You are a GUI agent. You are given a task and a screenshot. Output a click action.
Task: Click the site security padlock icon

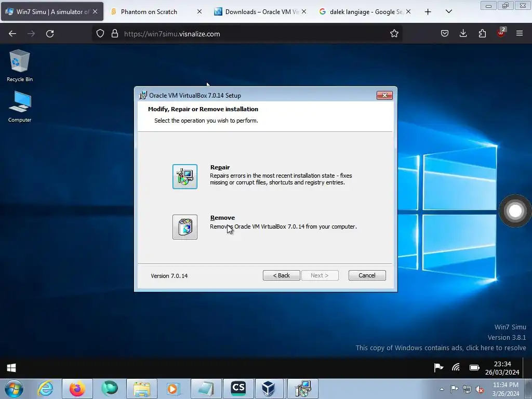click(115, 34)
